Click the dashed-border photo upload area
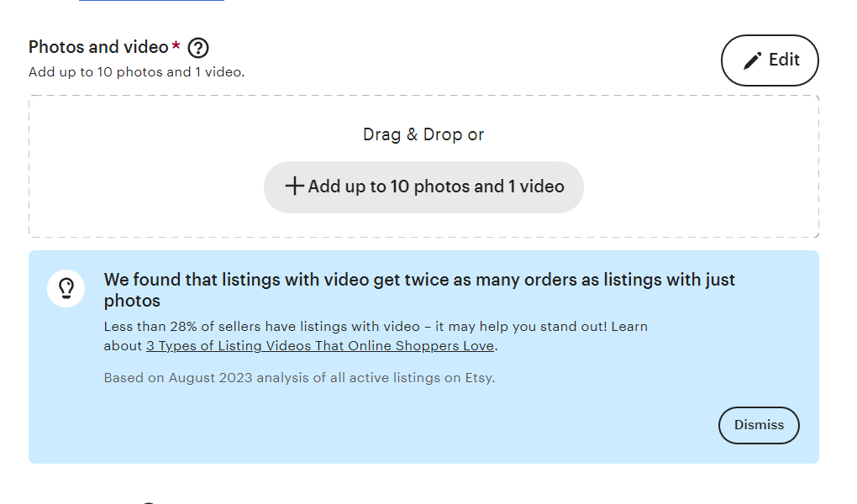Viewport: 857px width, 504px height. point(423,165)
